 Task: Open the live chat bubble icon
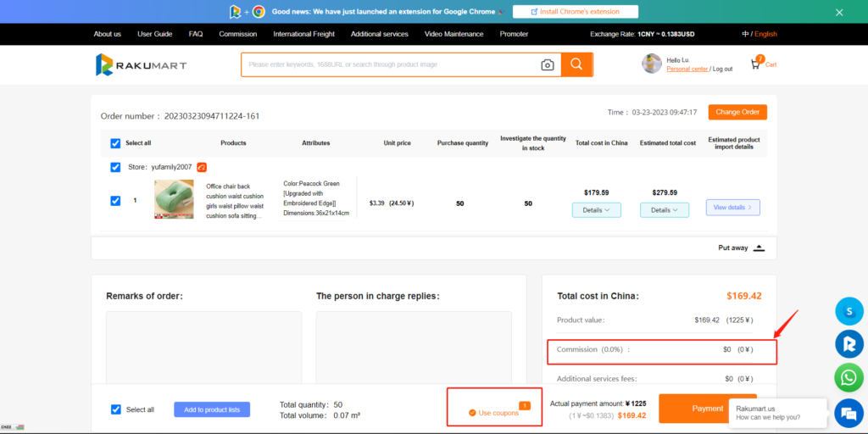click(x=848, y=413)
